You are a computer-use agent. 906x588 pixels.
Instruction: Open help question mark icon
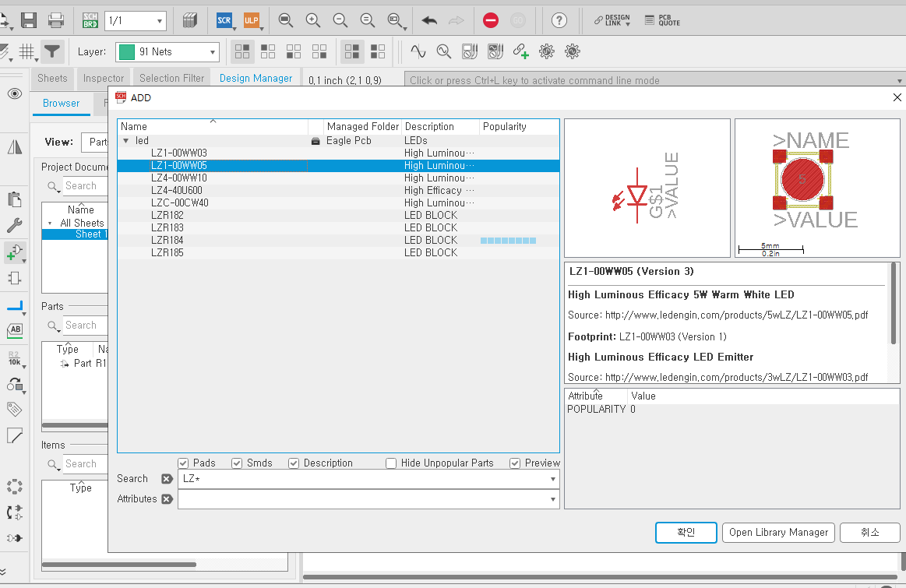tap(559, 21)
